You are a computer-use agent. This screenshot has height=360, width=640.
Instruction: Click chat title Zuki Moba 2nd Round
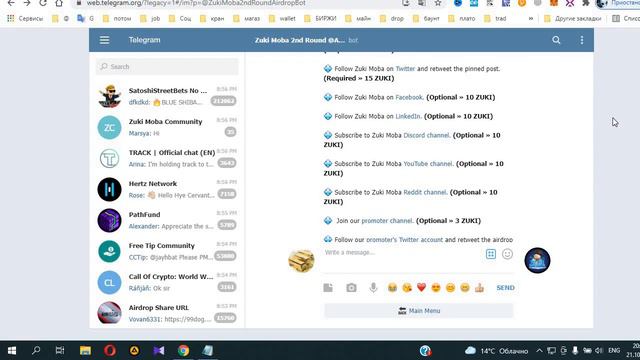coord(300,40)
